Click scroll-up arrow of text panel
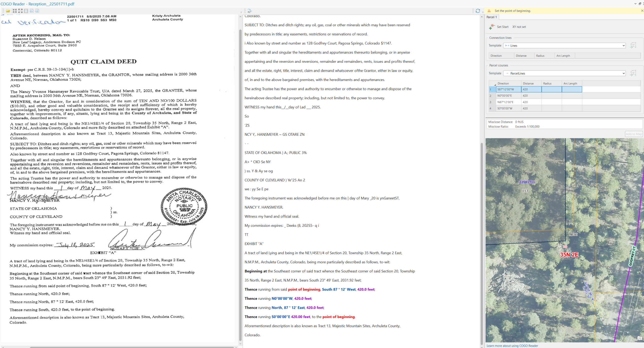The width and height of the screenshot is (644, 348). (482, 17)
